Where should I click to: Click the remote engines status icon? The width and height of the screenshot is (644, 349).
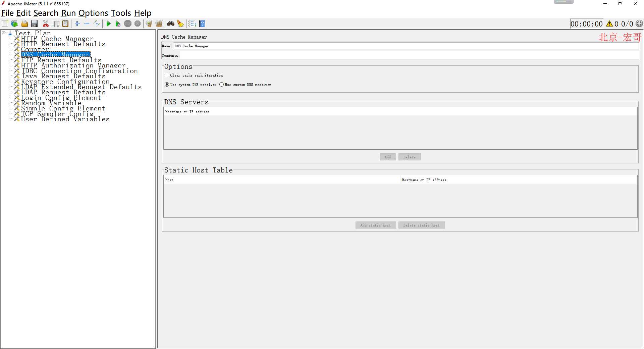[x=640, y=24]
